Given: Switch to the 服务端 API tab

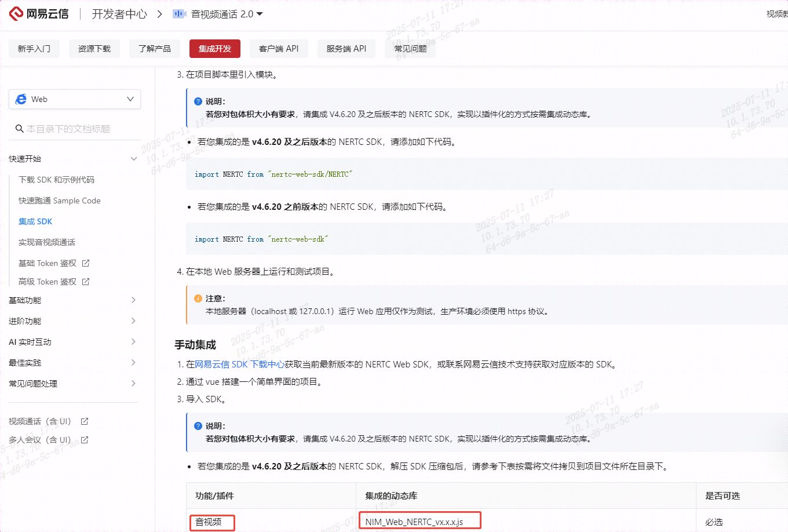Looking at the screenshot, I should tap(346, 49).
